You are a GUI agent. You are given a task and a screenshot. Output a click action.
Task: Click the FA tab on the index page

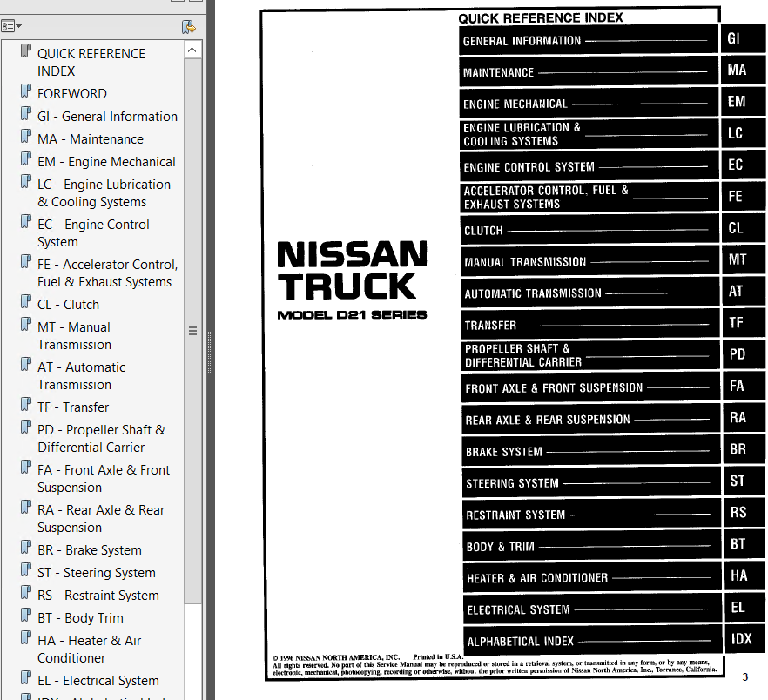(744, 386)
